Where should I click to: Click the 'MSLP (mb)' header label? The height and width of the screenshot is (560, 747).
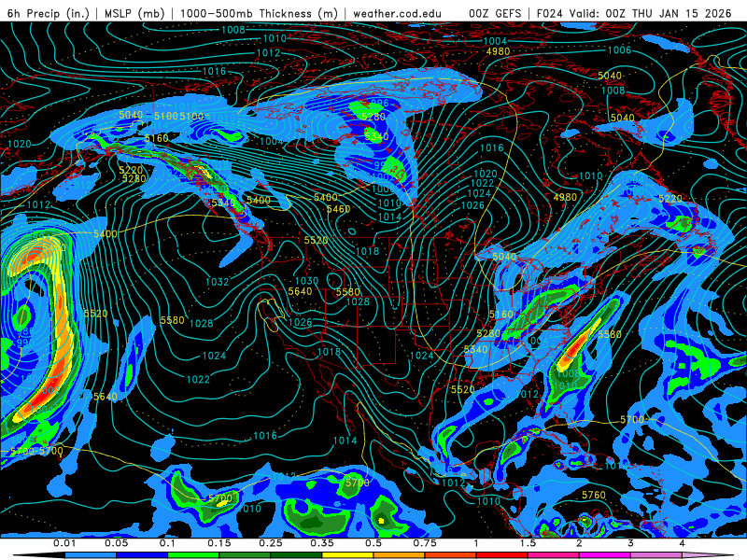point(134,13)
